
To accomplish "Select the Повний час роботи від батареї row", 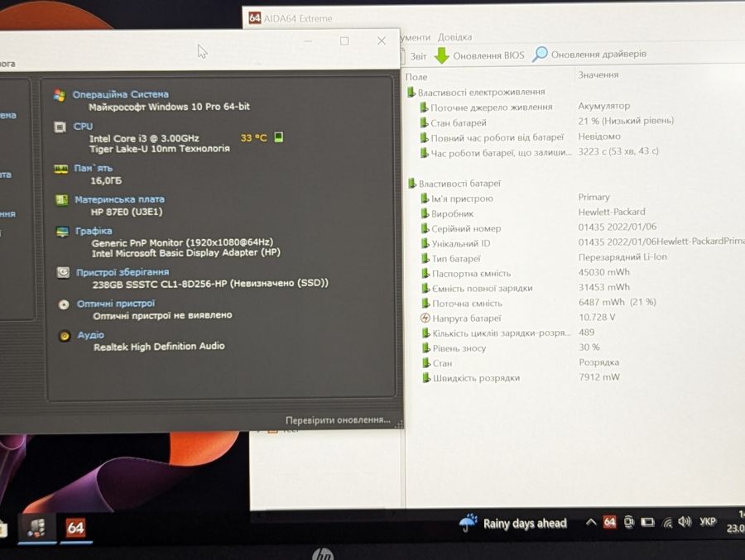I will [x=521, y=137].
